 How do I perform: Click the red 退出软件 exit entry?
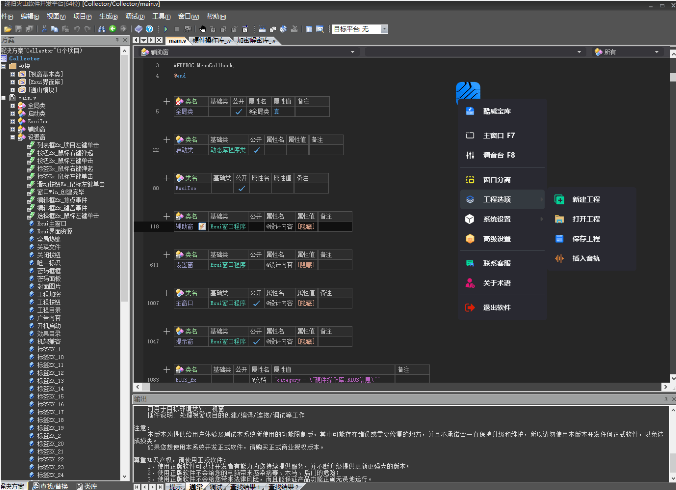(x=497, y=308)
